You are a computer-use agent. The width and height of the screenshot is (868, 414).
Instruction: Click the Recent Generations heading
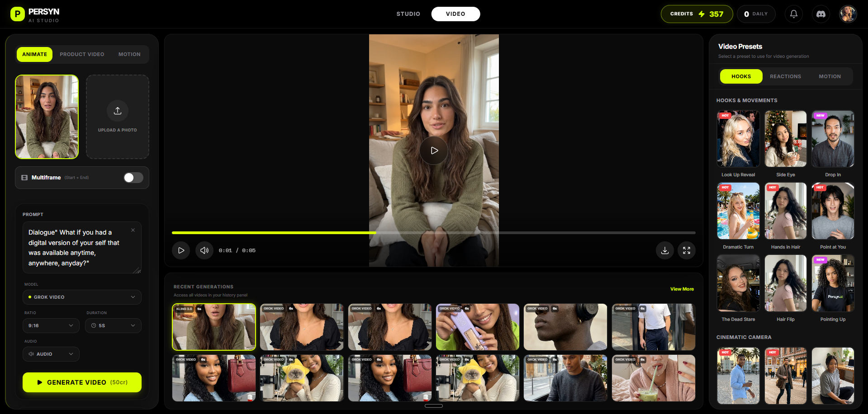(204, 287)
